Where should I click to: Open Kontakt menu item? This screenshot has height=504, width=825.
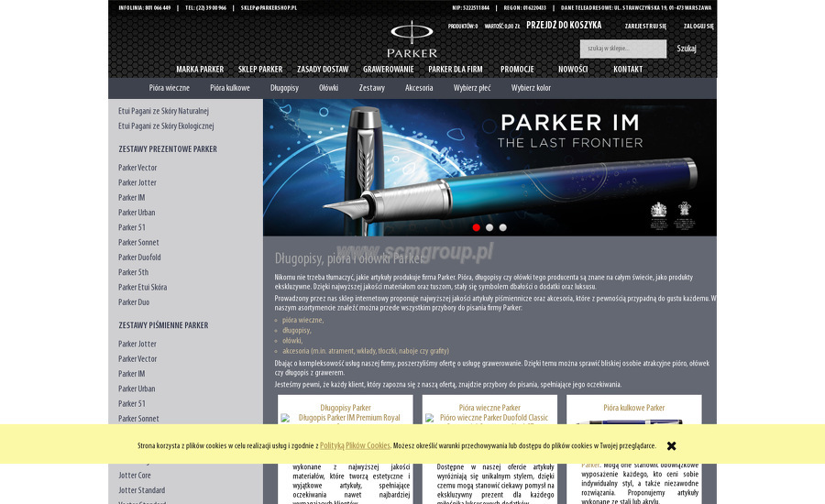click(x=628, y=69)
